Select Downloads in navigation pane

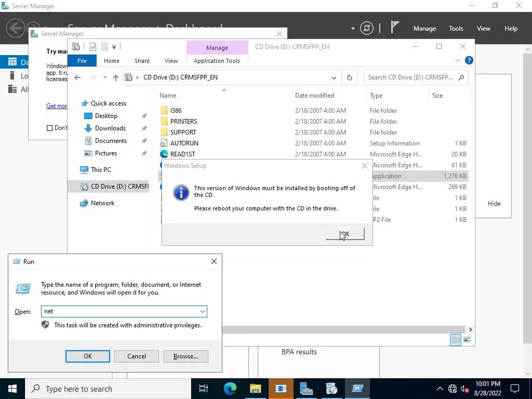pyautogui.click(x=110, y=128)
